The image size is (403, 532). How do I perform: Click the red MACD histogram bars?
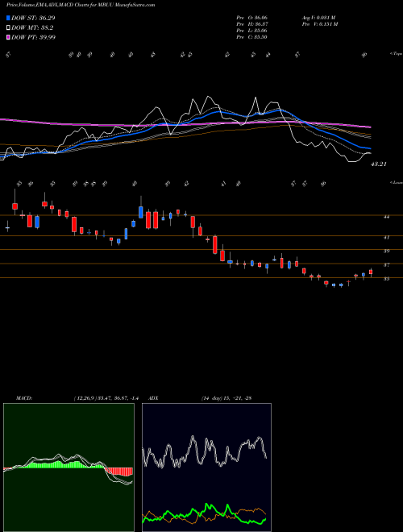[118, 472]
